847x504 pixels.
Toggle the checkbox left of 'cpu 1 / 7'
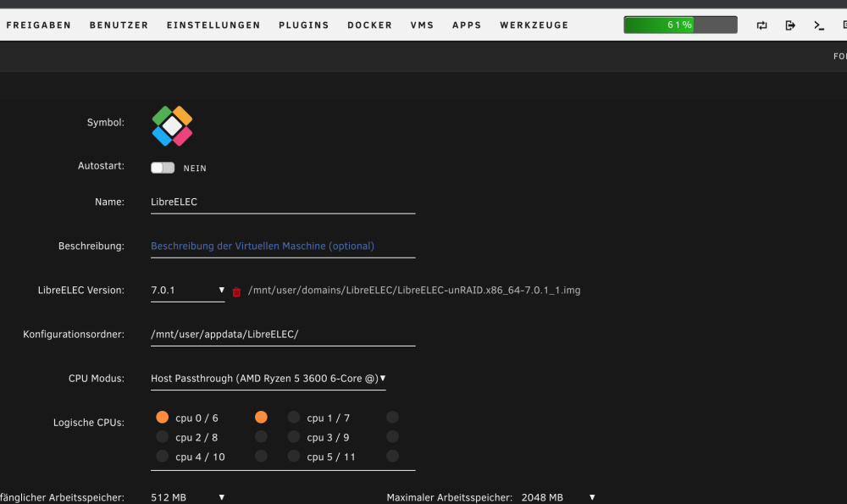[293, 417]
